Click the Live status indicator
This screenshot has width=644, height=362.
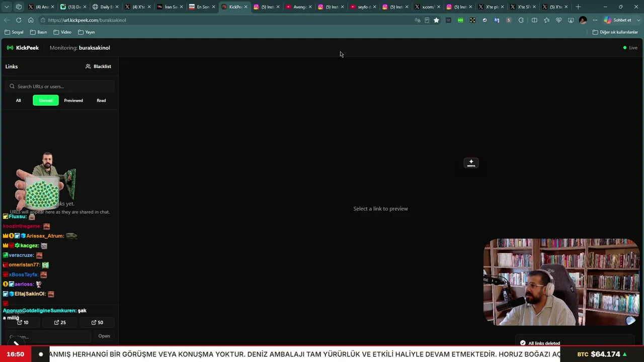pyautogui.click(x=630, y=48)
